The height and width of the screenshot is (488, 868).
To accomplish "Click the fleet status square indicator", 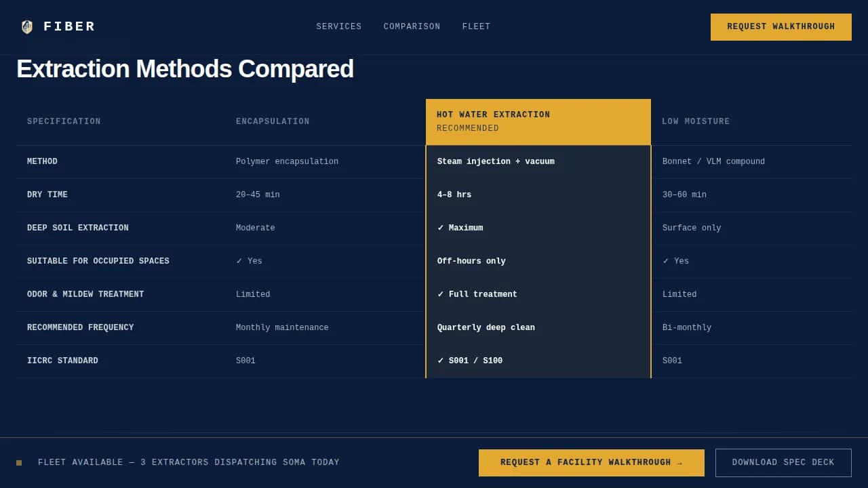I will [x=19, y=463].
